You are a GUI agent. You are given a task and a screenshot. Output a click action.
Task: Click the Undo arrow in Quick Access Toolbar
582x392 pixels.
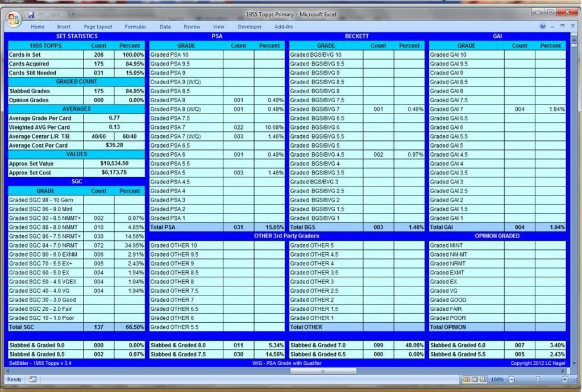[x=41, y=15]
